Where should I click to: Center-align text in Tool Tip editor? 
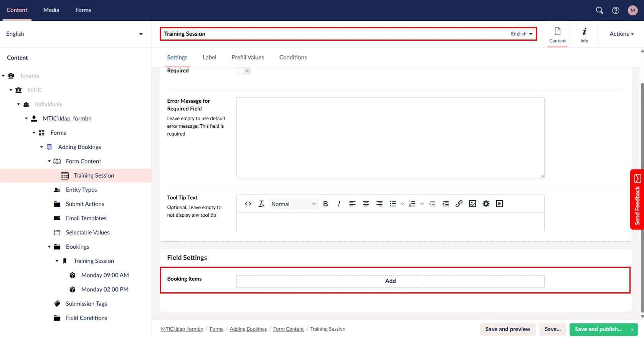(x=366, y=204)
